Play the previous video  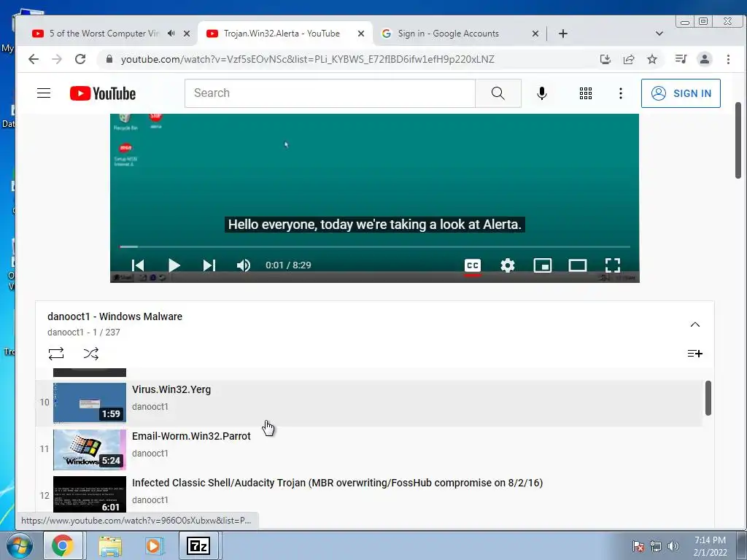click(x=138, y=265)
